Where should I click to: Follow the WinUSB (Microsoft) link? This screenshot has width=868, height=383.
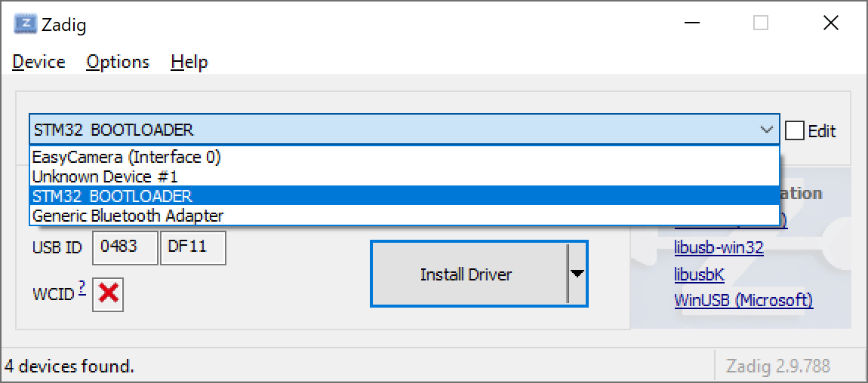point(743,300)
